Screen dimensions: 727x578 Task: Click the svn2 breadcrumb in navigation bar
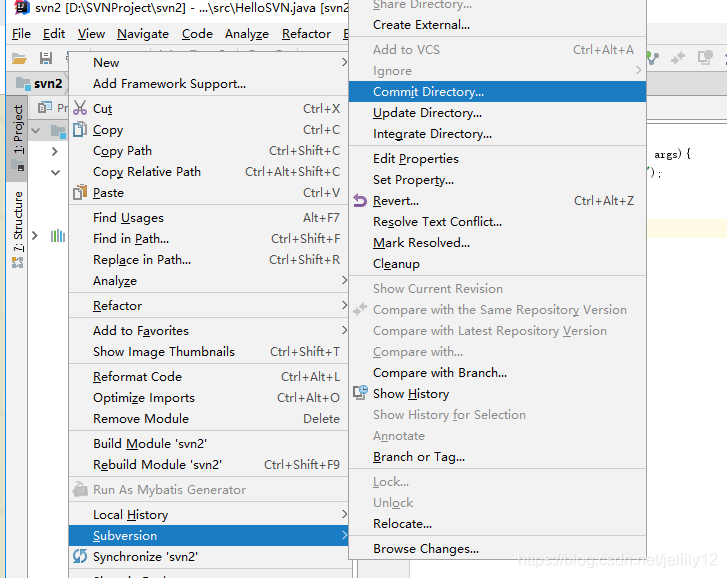click(x=39, y=83)
